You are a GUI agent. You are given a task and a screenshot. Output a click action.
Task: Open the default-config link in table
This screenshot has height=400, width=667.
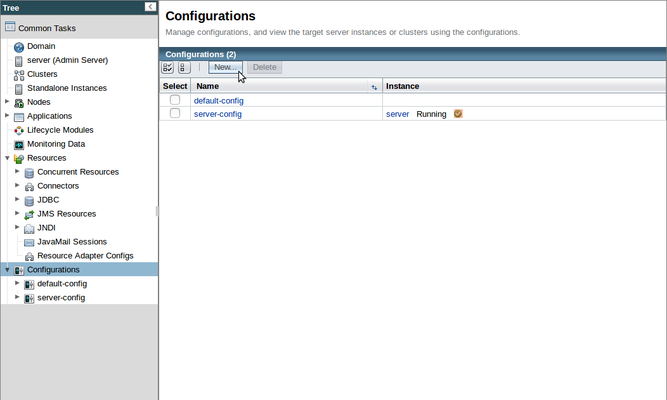pos(219,101)
